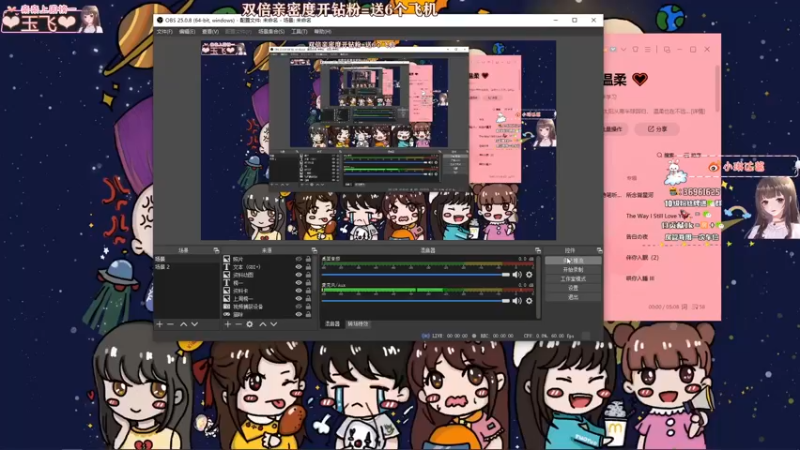Switch music player to mini mode
This screenshot has width=800, height=450.
point(666,49)
